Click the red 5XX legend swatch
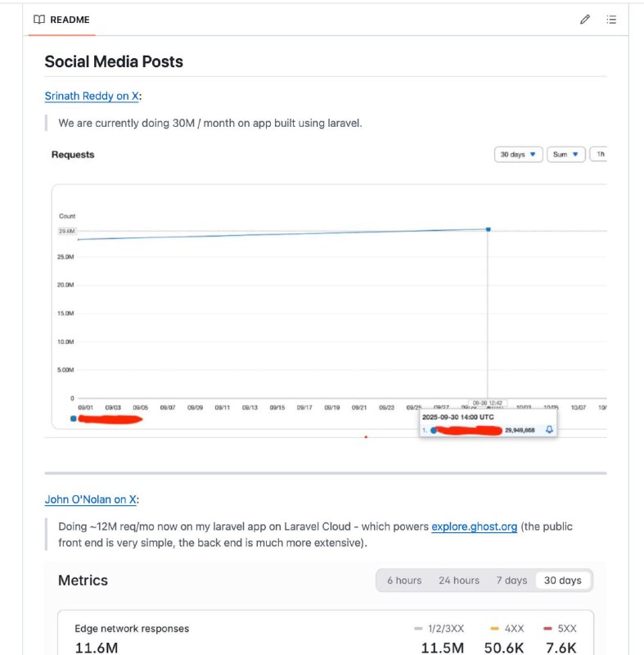644x655 pixels. point(547,629)
